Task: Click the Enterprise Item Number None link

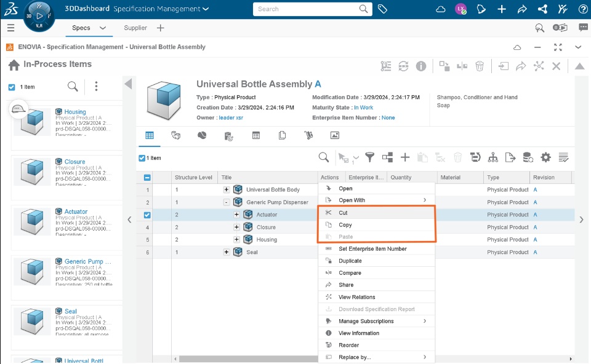Action: click(x=388, y=118)
